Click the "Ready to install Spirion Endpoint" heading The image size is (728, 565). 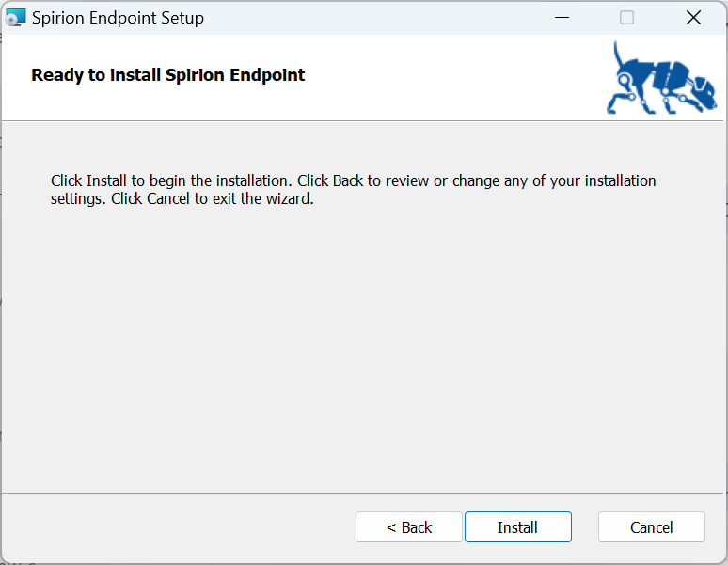click(x=167, y=75)
